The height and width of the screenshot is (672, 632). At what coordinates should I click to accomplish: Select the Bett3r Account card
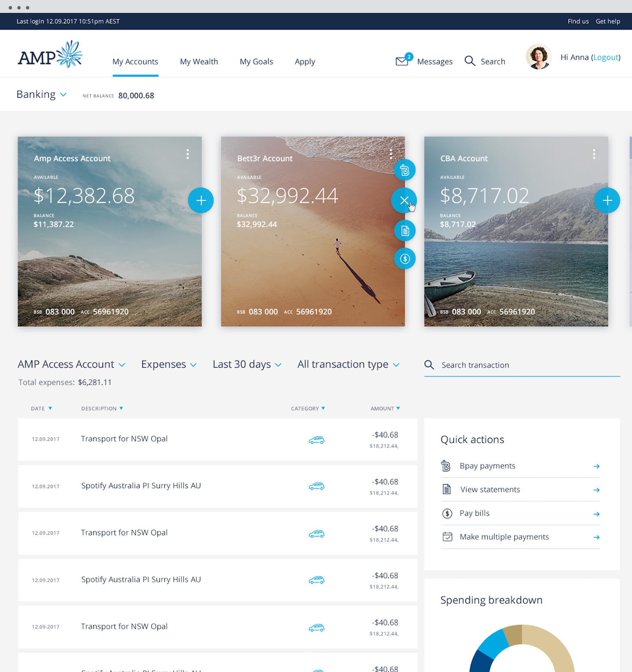tap(313, 231)
